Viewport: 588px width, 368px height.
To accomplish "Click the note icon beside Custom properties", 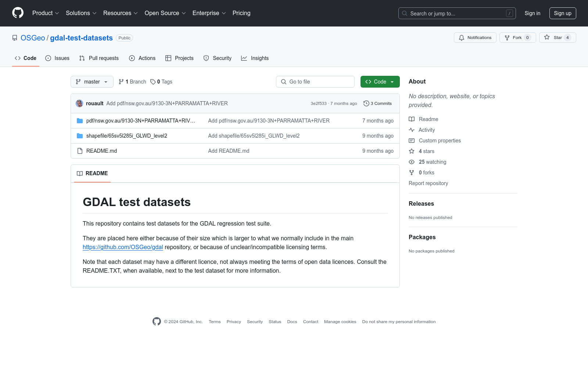I will [412, 141].
